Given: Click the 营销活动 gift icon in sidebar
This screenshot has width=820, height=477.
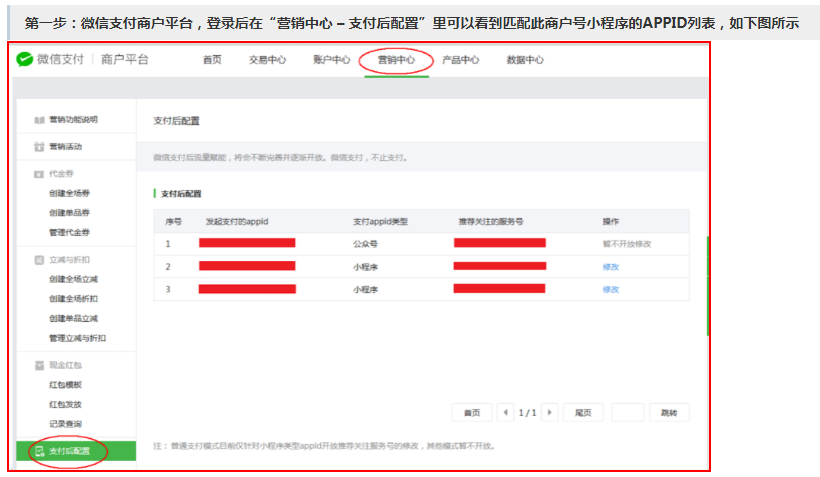Looking at the screenshot, I should [x=39, y=147].
